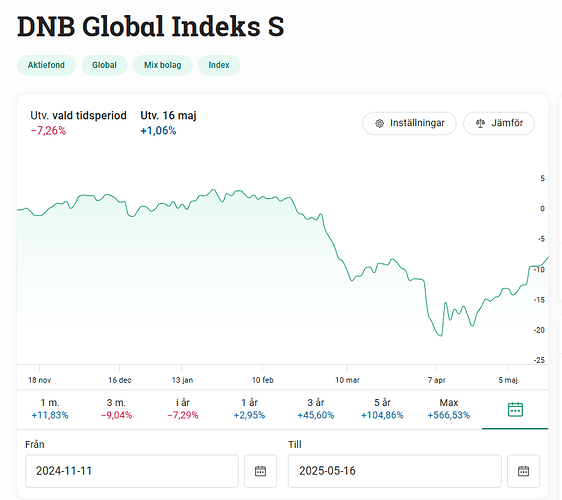Click the Aktiefond category tag
The width and height of the screenshot is (562, 500).
pos(46,65)
